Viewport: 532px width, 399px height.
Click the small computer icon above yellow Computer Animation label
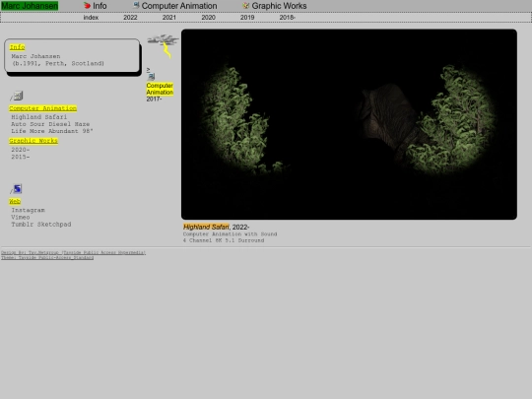click(x=152, y=77)
